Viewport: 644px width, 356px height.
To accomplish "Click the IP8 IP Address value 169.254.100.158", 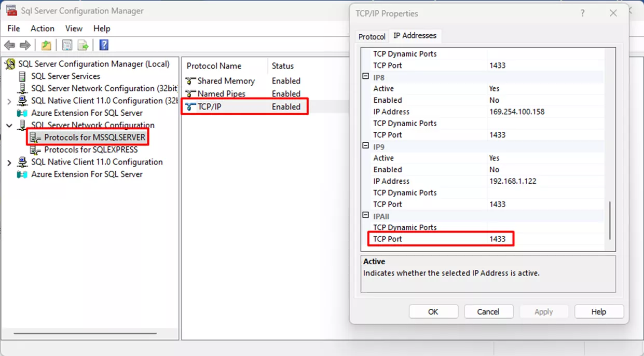I will pyautogui.click(x=517, y=112).
